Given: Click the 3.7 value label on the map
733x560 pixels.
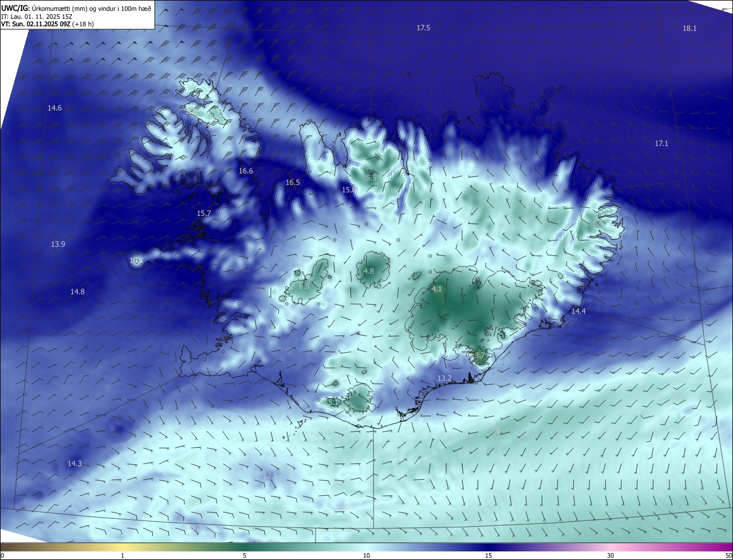Looking at the screenshot, I should pyautogui.click(x=480, y=356).
